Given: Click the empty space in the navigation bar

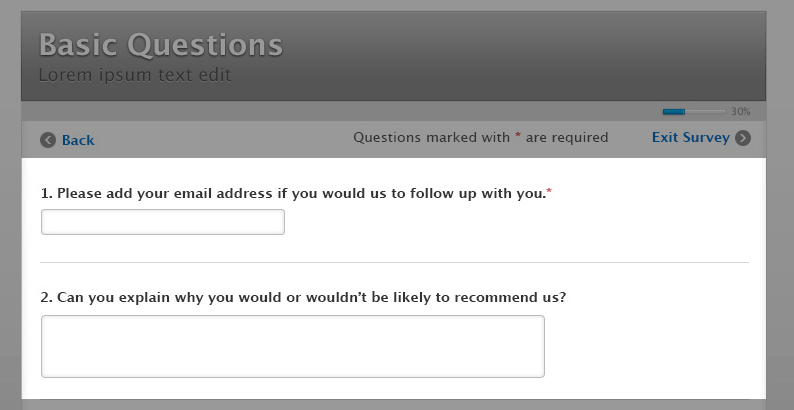Looking at the screenshot, I should (220, 139).
